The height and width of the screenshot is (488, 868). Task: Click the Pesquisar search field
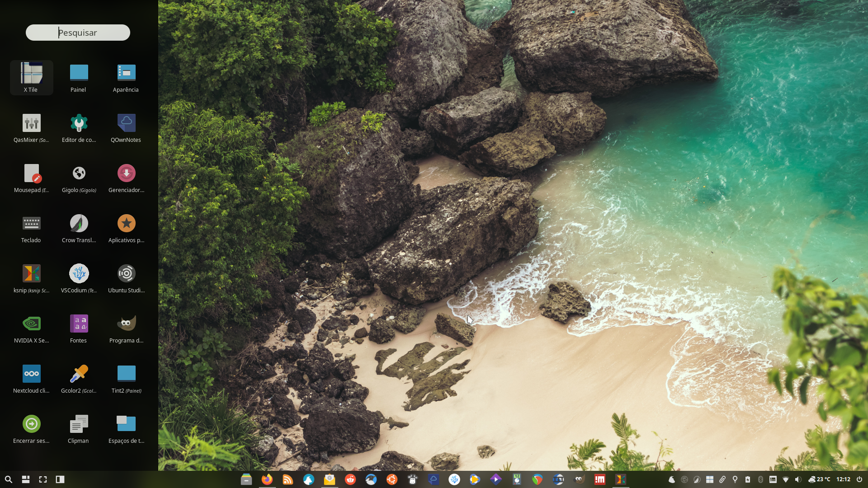tap(78, 33)
